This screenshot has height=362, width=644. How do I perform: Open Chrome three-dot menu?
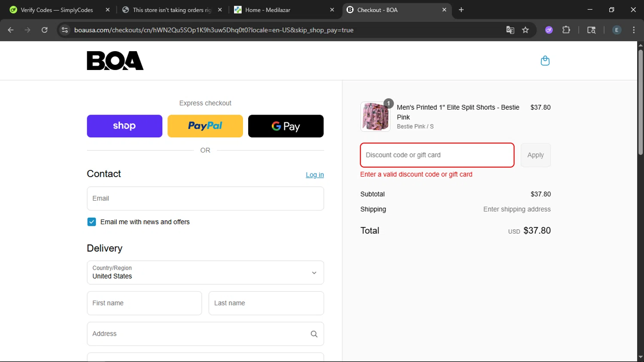(634, 30)
